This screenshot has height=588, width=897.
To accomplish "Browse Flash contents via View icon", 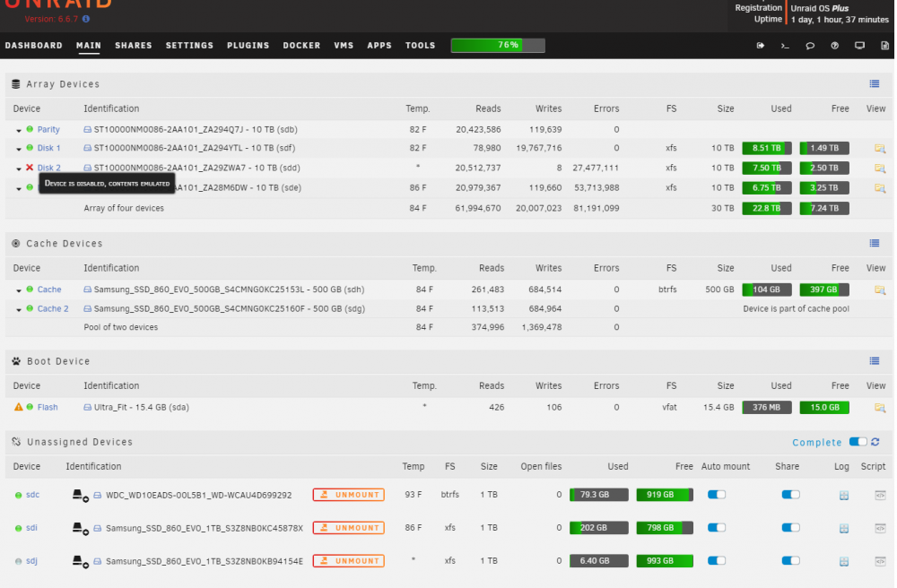I will coord(880,408).
